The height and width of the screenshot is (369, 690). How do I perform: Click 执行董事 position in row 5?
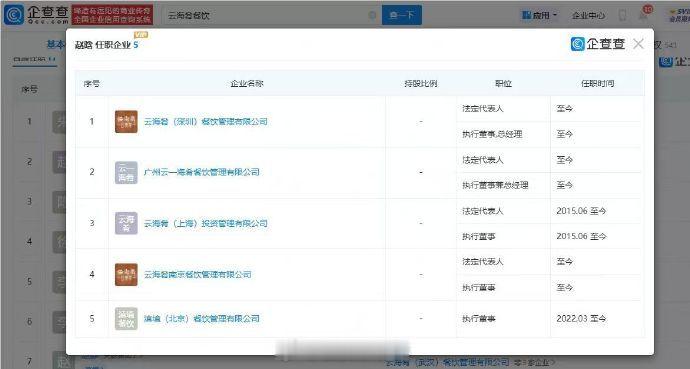coord(478,318)
